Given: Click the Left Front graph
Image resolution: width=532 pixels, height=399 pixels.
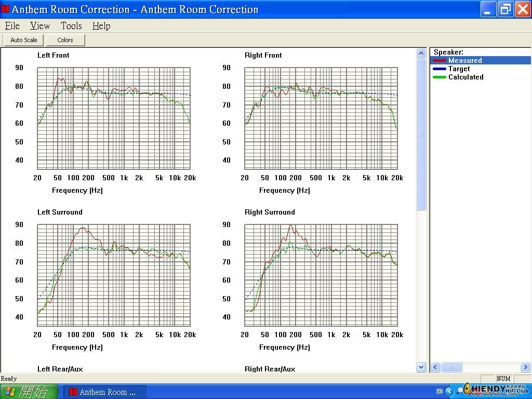Looking at the screenshot, I should (114, 118).
